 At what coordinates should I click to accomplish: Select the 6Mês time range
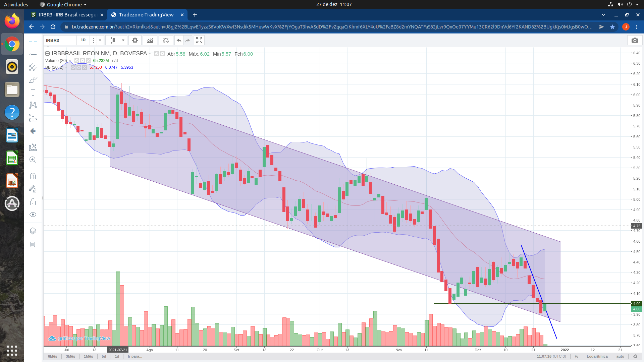click(x=53, y=356)
